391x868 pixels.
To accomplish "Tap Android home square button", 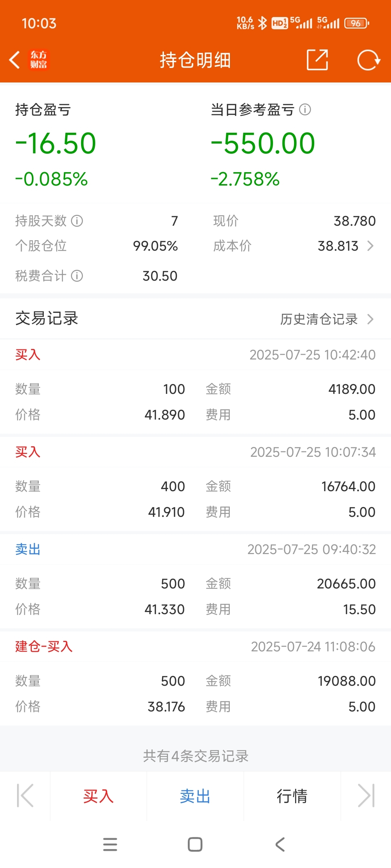I will click(195, 844).
